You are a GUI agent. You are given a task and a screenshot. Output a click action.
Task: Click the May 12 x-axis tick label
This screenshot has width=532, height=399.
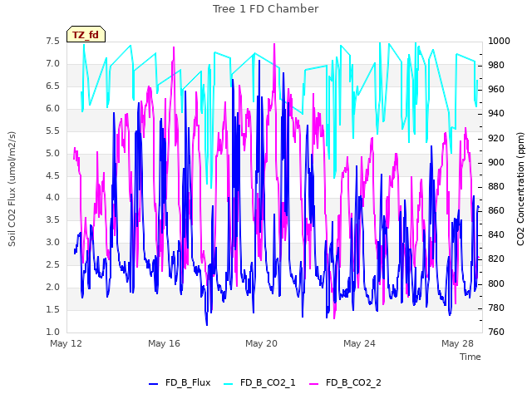[66, 343]
